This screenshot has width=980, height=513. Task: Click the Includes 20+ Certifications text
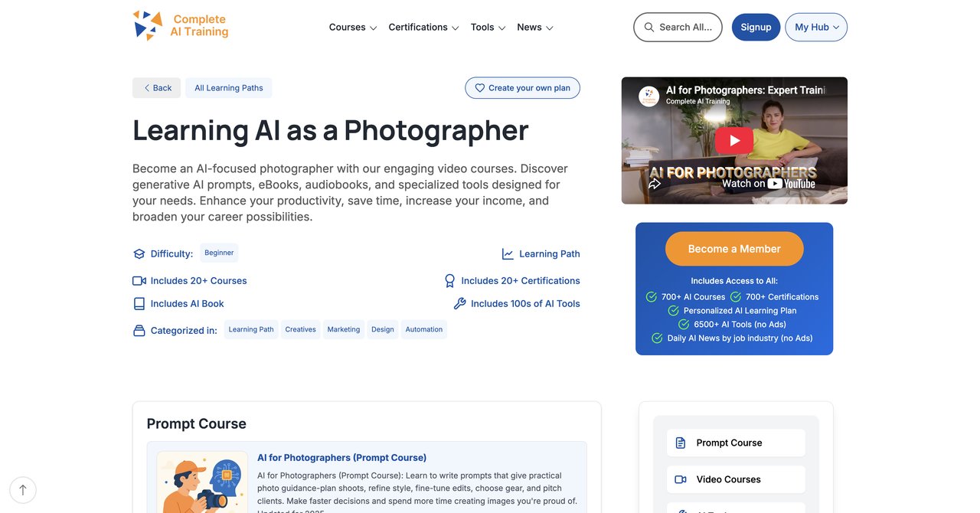(521, 281)
